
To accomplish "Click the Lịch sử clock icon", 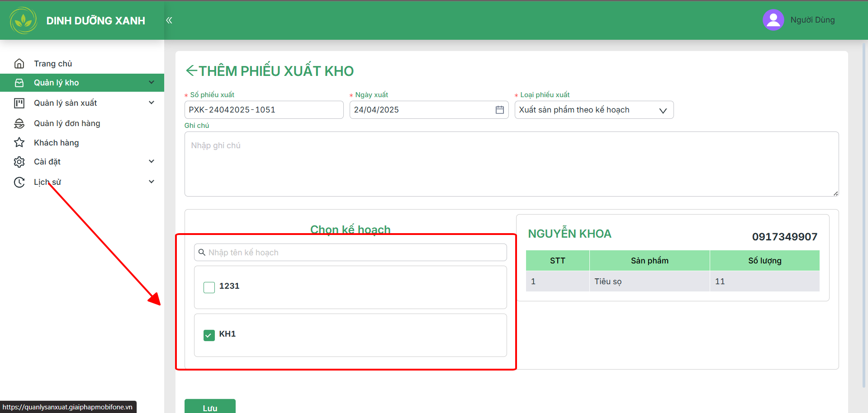I will click(x=19, y=182).
